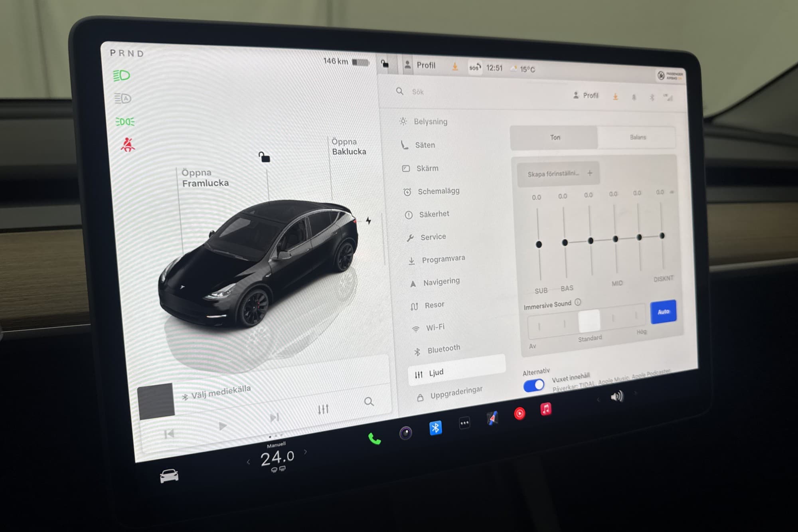Switch to the Balans tab
This screenshot has width=798, height=532.
[x=637, y=137]
